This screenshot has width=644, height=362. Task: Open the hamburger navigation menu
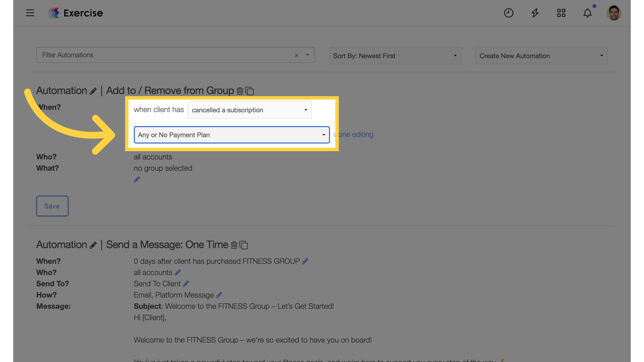click(x=30, y=13)
